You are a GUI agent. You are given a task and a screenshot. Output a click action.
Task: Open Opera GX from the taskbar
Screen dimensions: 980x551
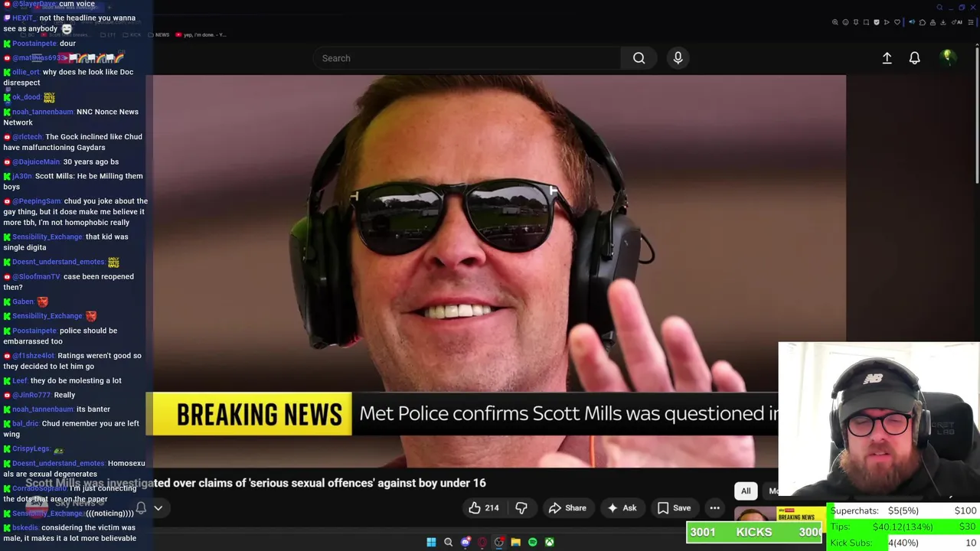[482, 542]
